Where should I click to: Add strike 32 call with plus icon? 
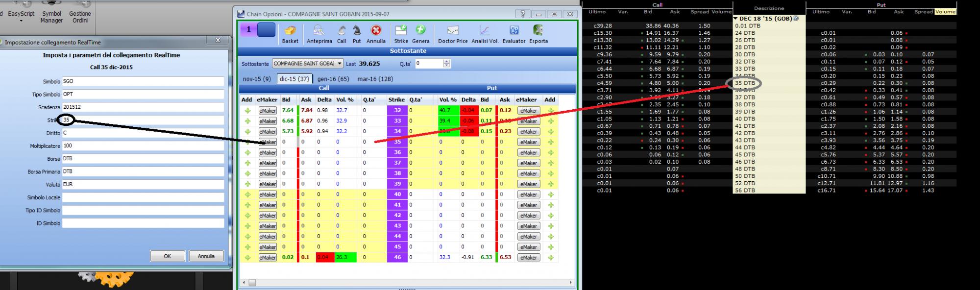click(x=247, y=111)
